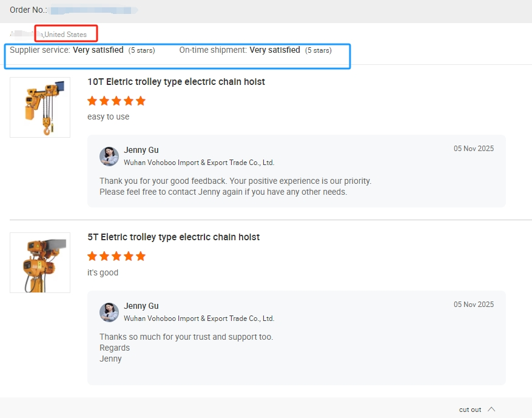Click the Supplier service Very satisfied rating
This screenshot has width=532, height=418.
[x=98, y=50]
